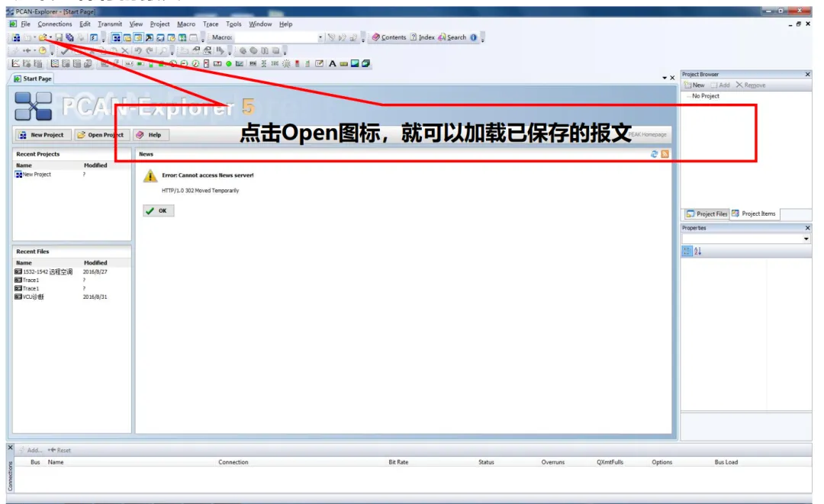Image resolution: width=824 pixels, height=504 pixels.
Task: Click the Undo arrow icon
Action: [137, 51]
